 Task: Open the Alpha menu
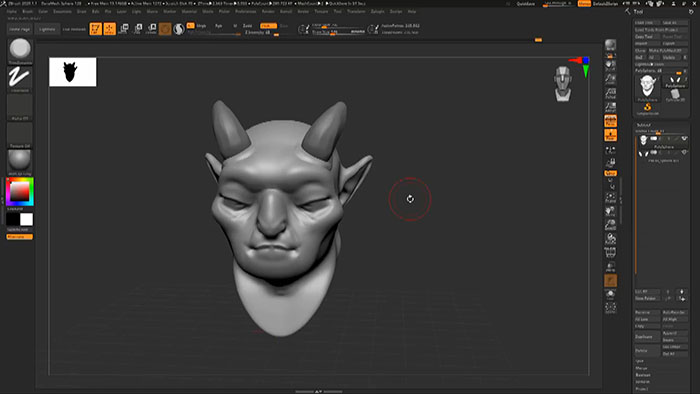pos(12,11)
